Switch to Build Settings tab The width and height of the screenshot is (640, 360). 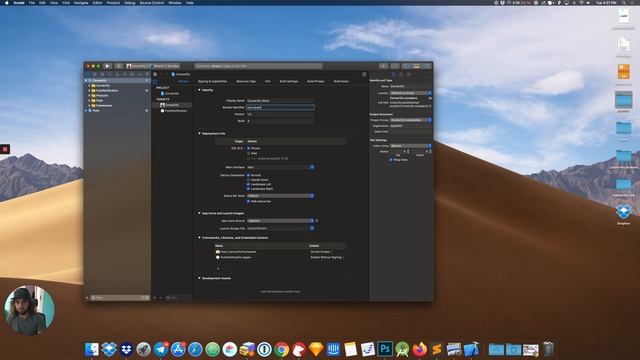pos(289,81)
